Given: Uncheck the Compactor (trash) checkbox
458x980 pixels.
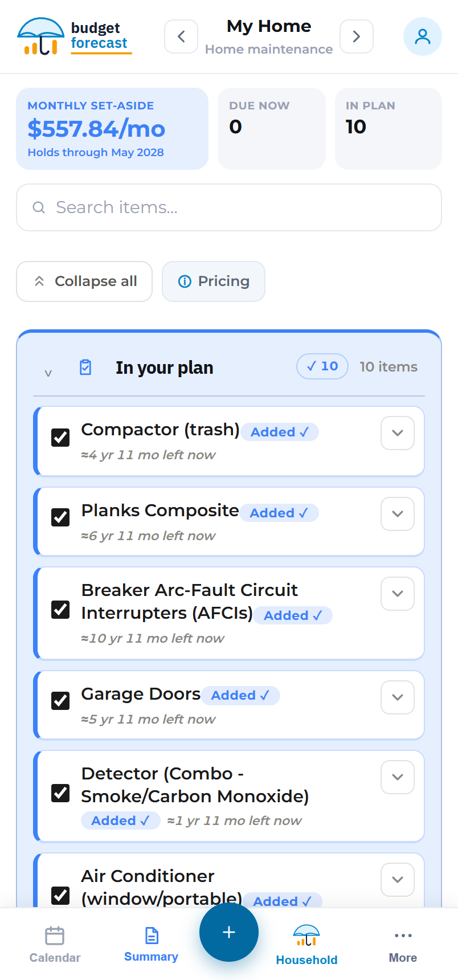Looking at the screenshot, I should (60, 438).
